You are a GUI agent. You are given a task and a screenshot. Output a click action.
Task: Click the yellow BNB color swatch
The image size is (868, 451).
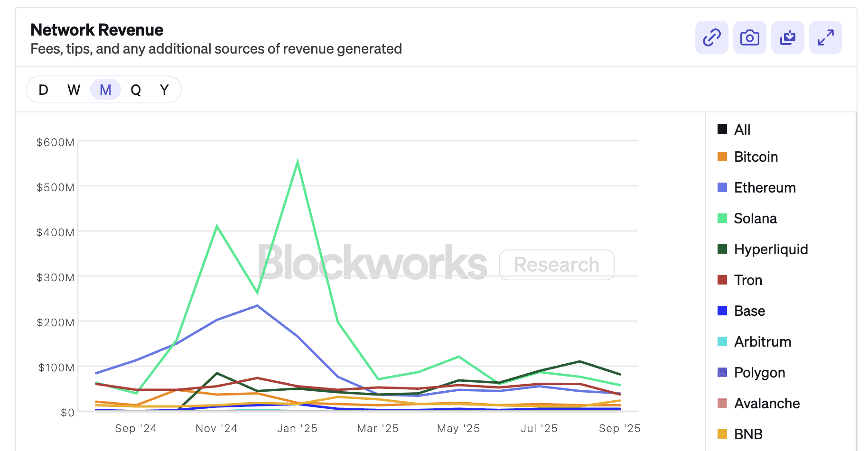(722, 434)
